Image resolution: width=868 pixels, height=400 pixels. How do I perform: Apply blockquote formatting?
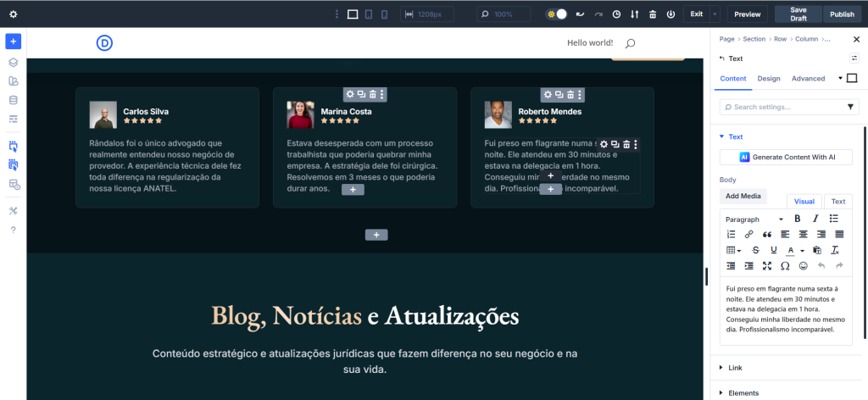coord(766,234)
